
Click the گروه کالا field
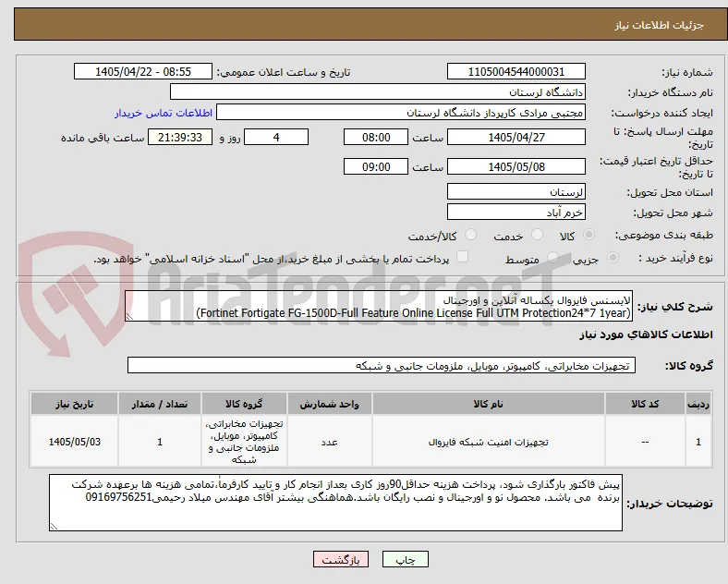pyautogui.click(x=382, y=365)
